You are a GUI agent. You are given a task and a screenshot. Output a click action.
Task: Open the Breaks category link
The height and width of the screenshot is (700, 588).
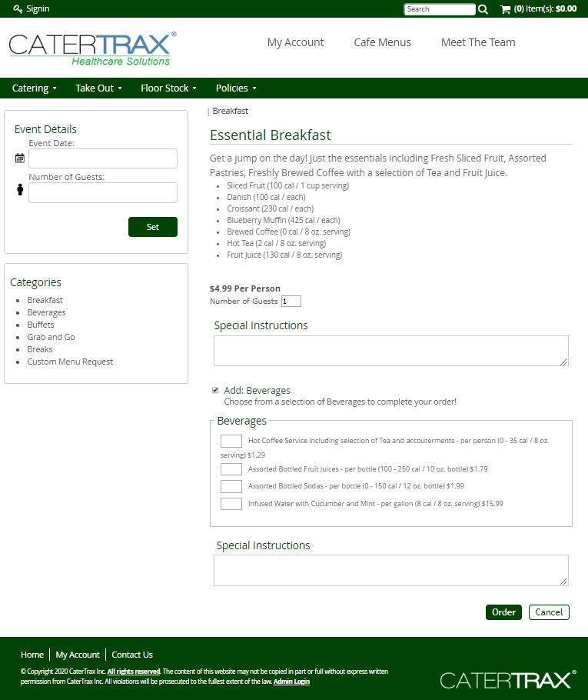coord(40,349)
